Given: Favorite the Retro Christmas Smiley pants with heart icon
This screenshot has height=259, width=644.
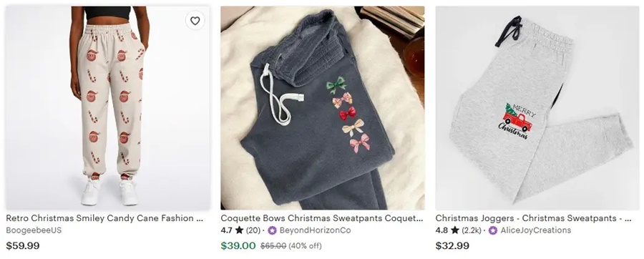Looking at the screenshot, I should point(195,21).
